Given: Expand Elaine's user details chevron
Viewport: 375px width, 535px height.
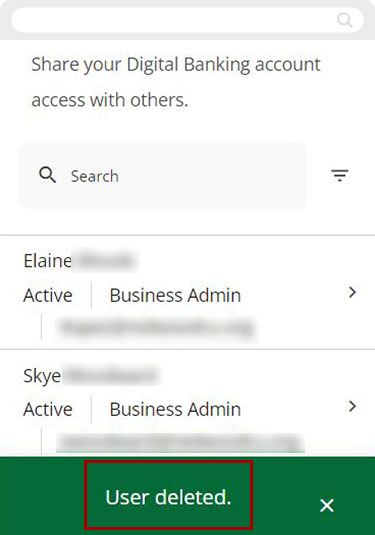Looking at the screenshot, I should [352, 292].
